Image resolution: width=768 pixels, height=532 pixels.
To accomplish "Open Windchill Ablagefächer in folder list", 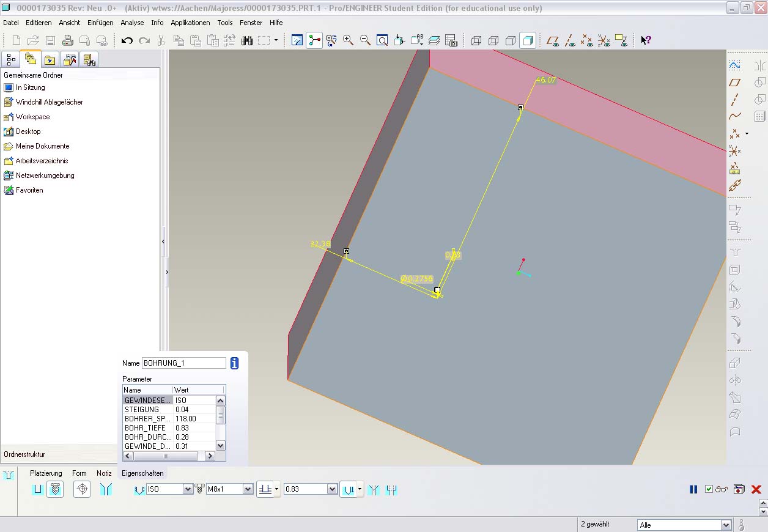I will click(49, 102).
